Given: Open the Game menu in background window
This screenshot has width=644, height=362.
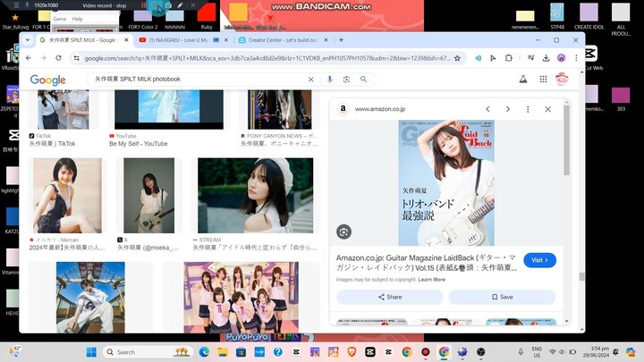Looking at the screenshot, I should coord(60,19).
